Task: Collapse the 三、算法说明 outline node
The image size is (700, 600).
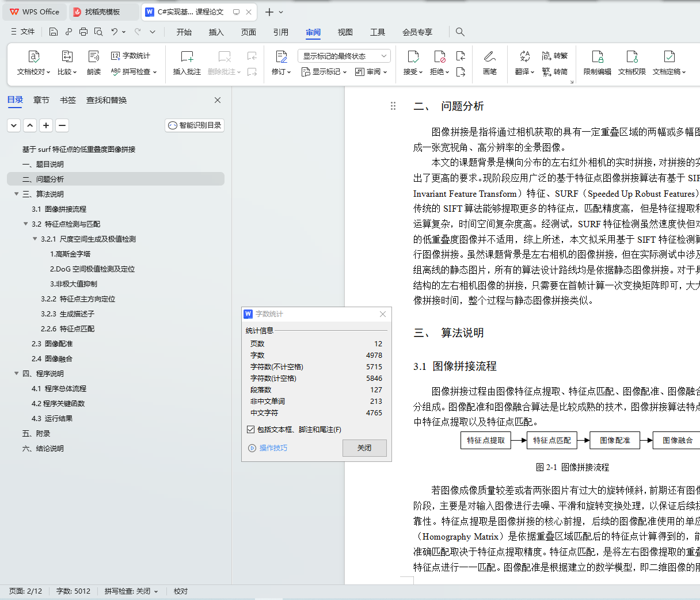Action: coord(16,194)
